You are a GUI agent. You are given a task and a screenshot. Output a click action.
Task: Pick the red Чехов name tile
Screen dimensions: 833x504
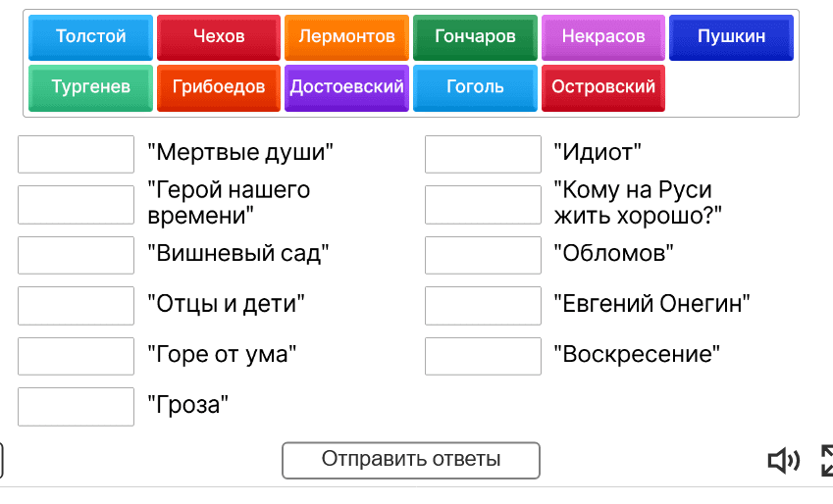[x=219, y=37]
